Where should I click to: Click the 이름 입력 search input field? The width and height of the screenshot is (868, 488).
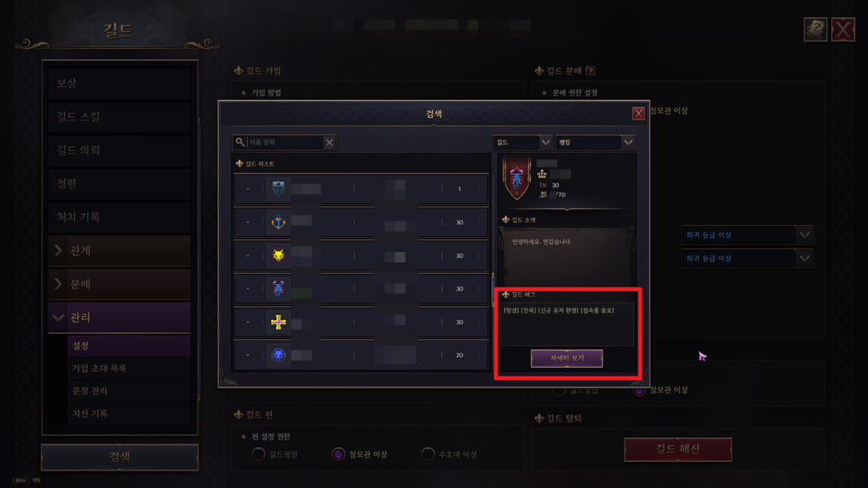click(x=284, y=142)
